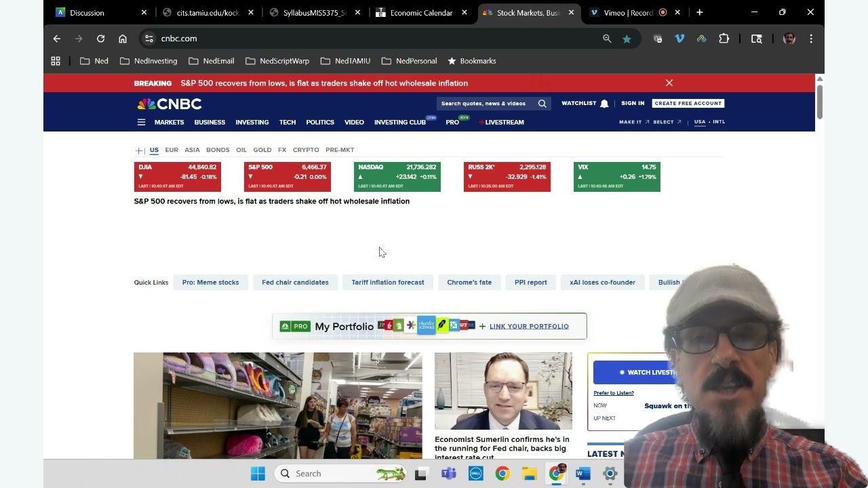Expand the NedInvesting bookmarks folder
This screenshot has width=868, height=488.
149,61
